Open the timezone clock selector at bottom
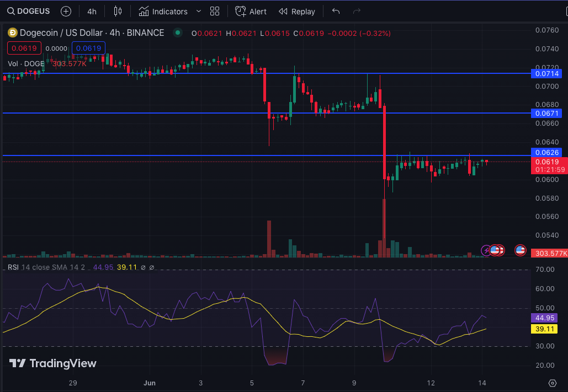 [553, 383]
